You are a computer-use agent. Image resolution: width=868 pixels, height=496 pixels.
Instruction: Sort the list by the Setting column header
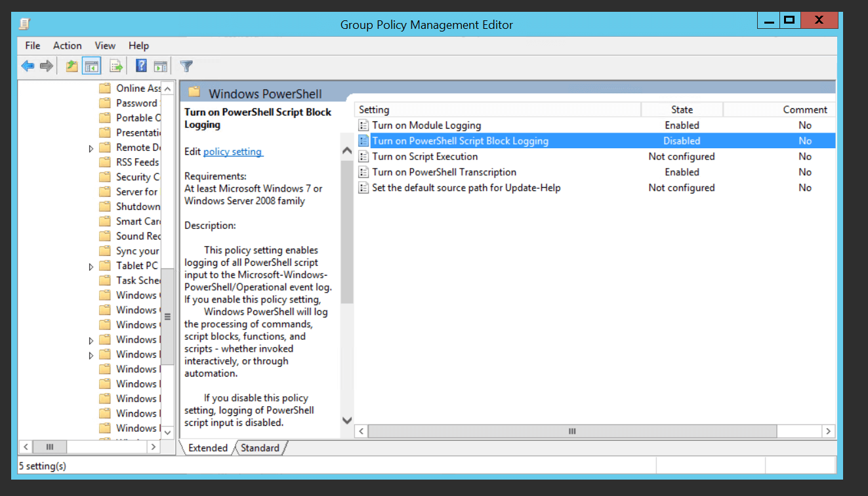pos(498,110)
